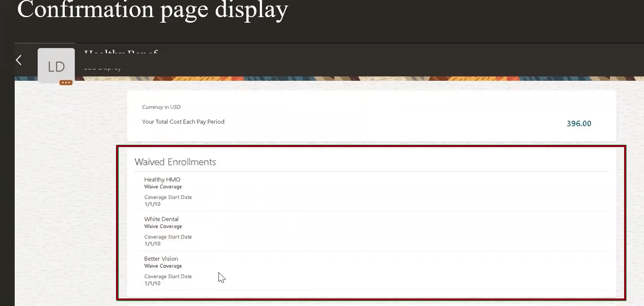Select the Healthy HMO plan name
Image resolution: width=644 pixels, height=306 pixels.
point(162,180)
